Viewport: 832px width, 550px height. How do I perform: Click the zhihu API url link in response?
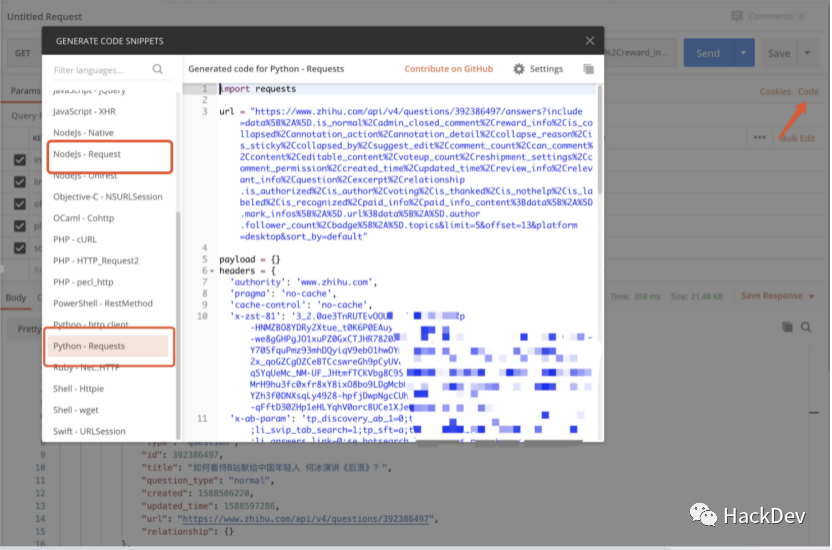point(305,519)
